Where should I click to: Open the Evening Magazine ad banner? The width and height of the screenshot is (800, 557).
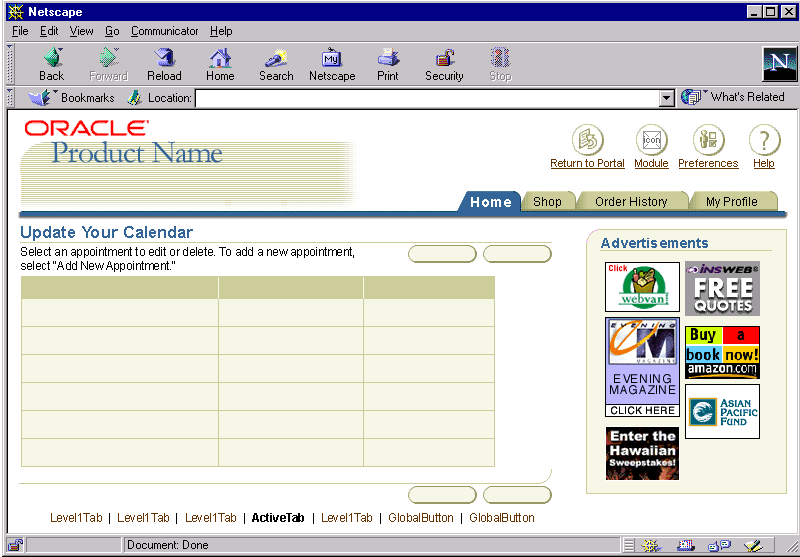click(x=642, y=367)
